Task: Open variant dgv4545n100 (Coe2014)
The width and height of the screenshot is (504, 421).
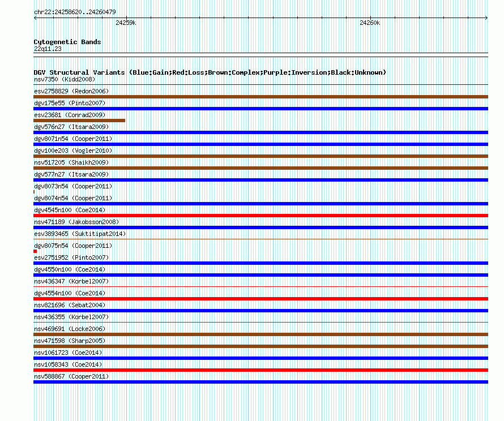Action: pyautogui.click(x=70, y=210)
